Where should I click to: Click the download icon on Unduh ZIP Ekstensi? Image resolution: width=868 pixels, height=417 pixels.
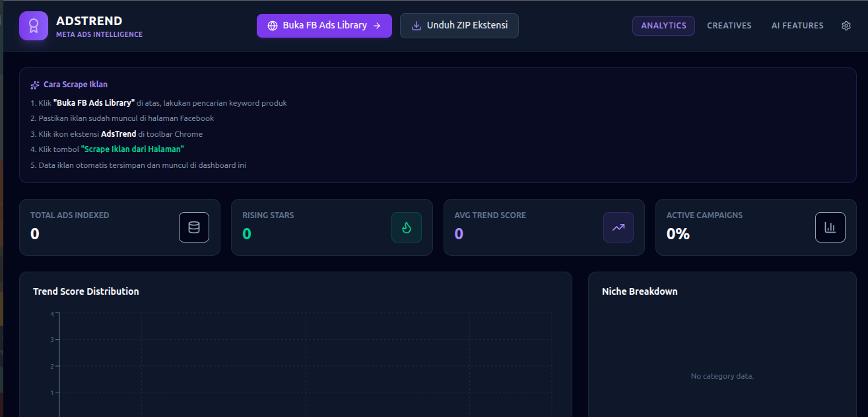[417, 26]
